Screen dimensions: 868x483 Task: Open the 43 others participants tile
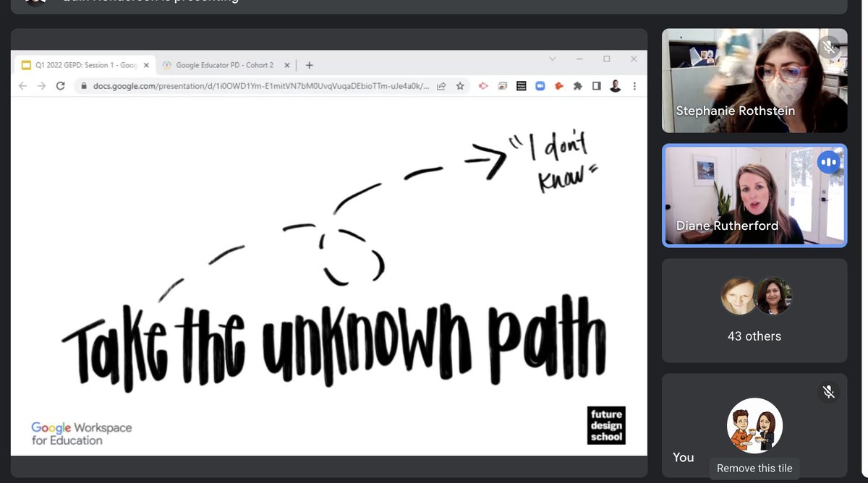pyautogui.click(x=754, y=311)
